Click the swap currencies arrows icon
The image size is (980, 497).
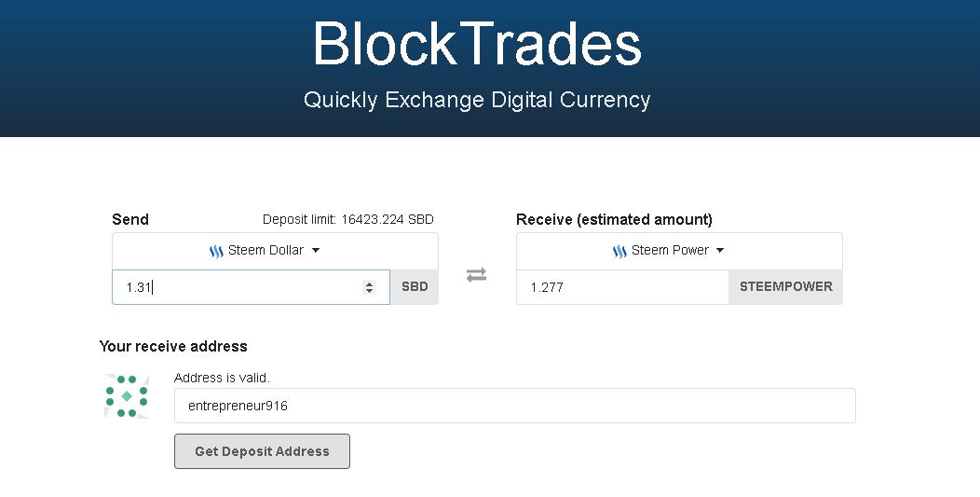[x=476, y=275]
